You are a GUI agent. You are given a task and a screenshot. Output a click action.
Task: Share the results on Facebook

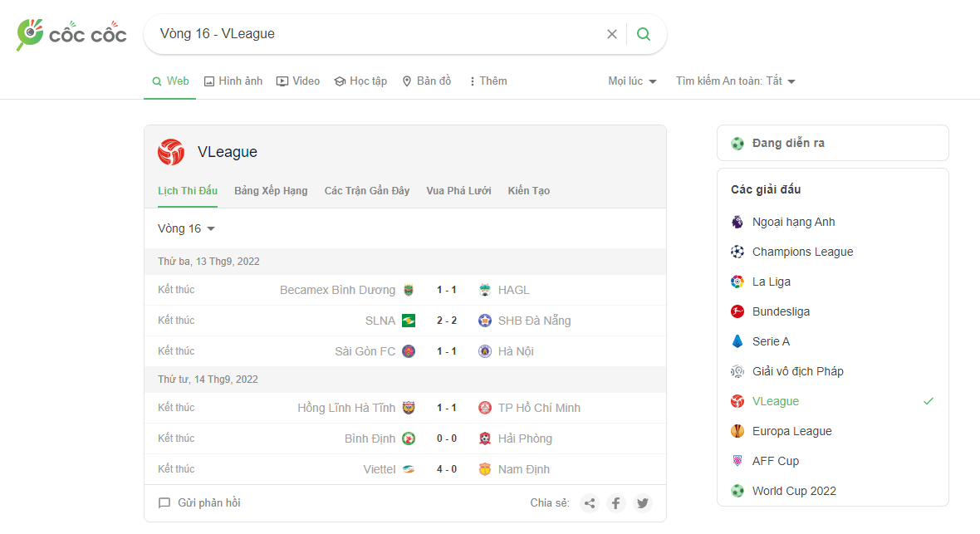[x=616, y=502]
